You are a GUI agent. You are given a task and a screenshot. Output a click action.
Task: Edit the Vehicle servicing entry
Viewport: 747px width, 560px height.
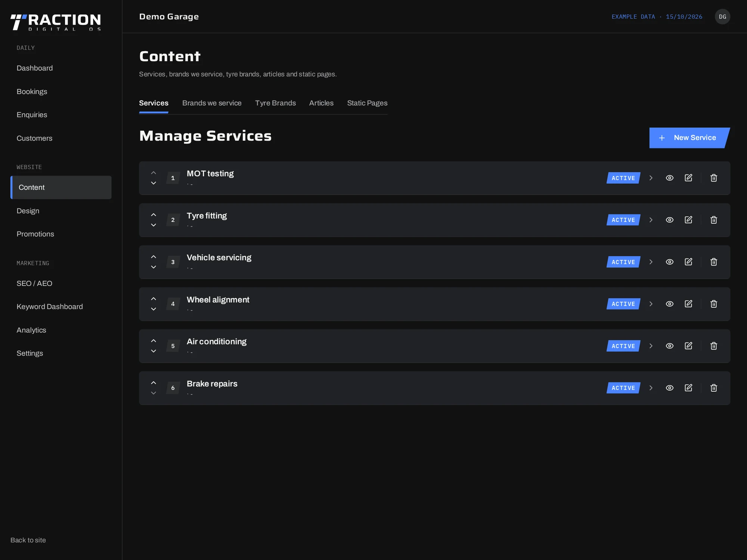[x=688, y=262]
